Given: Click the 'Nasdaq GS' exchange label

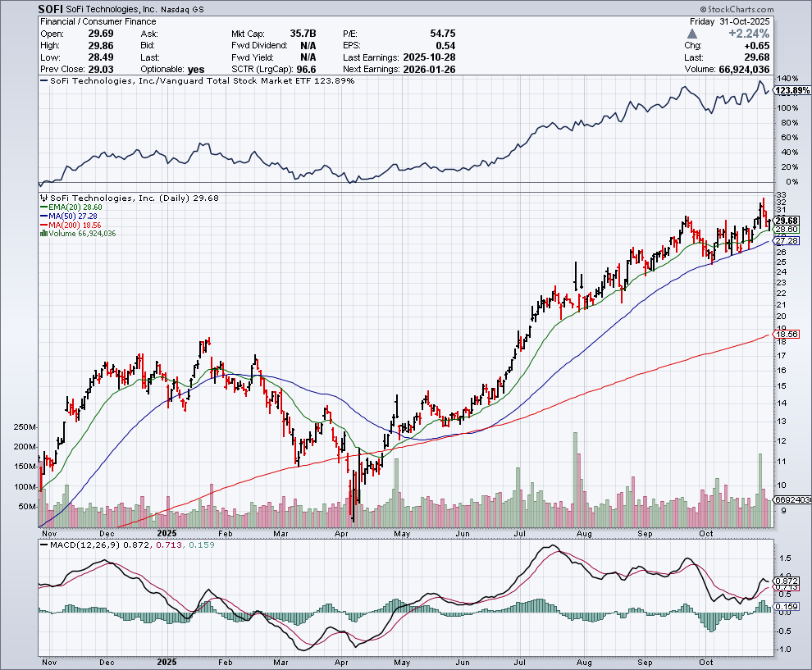Looking at the screenshot, I should (182, 10).
